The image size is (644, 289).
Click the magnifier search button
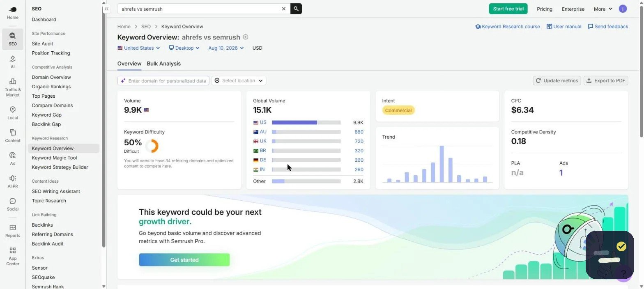[x=296, y=9]
